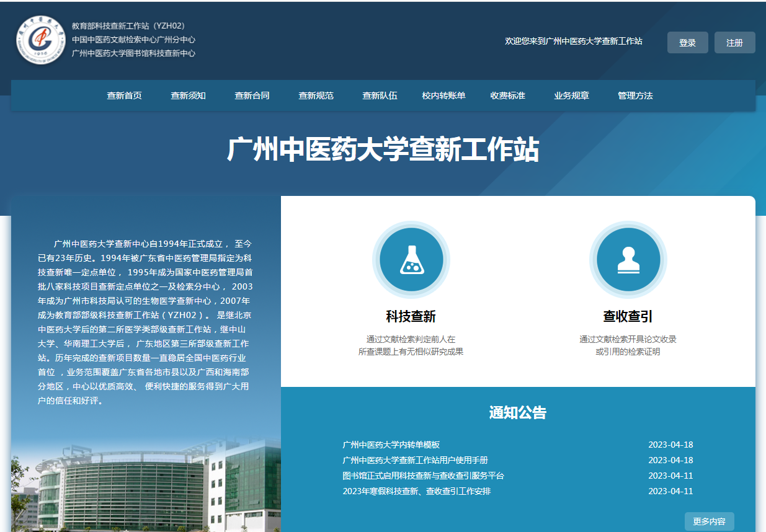Click the 科技查新 flask icon
Screen dimensions: 766x532
411,259
